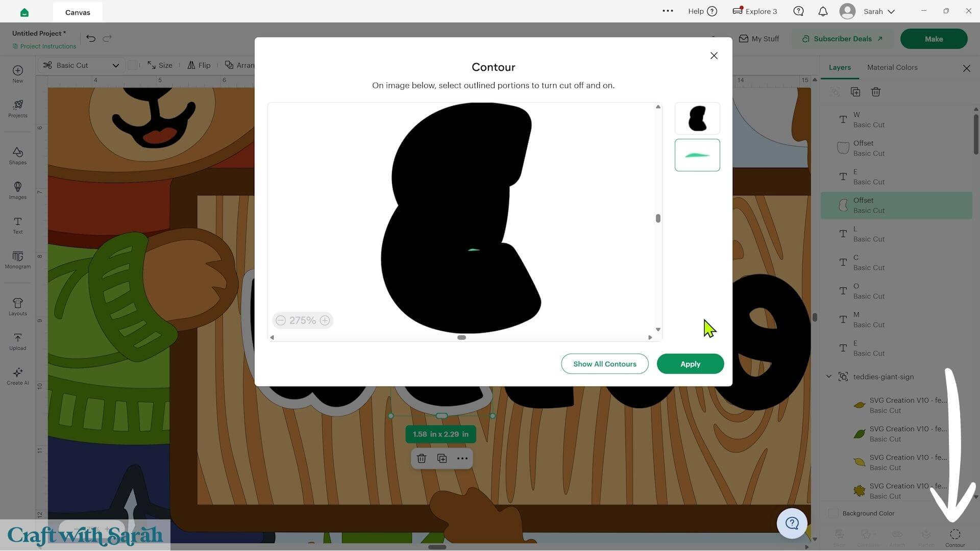This screenshot has height=551, width=980.
Task: Open the Basic Cut operation dropdown
Action: click(82, 65)
